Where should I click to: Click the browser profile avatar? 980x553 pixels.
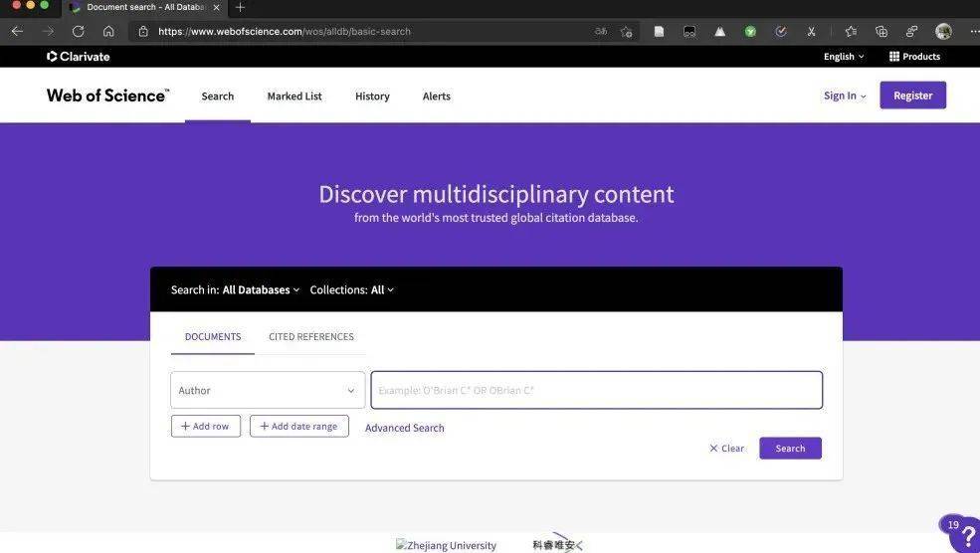(943, 31)
